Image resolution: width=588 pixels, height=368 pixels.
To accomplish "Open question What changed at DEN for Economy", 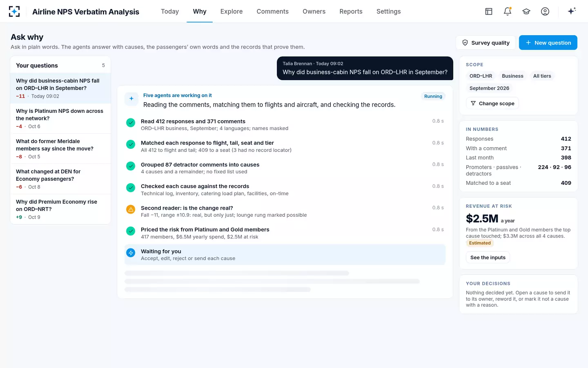I will 60,179.
